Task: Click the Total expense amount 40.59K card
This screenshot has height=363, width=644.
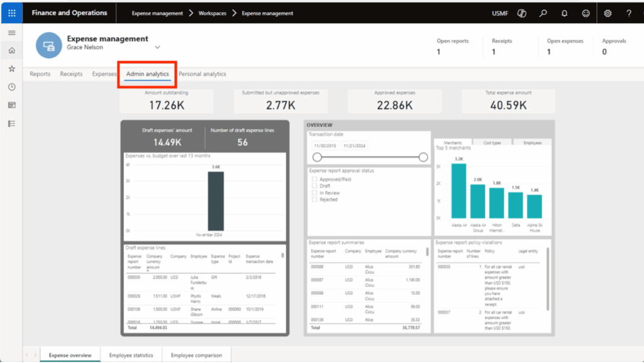Action: [x=508, y=101]
